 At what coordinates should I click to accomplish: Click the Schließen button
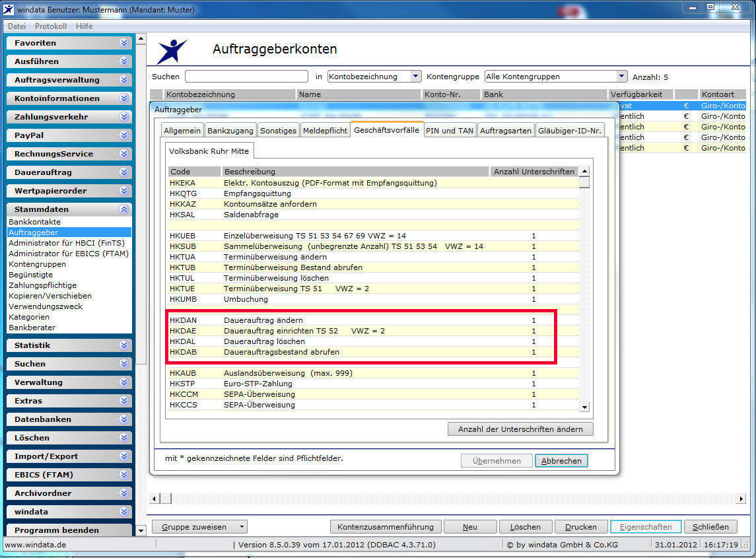710,527
